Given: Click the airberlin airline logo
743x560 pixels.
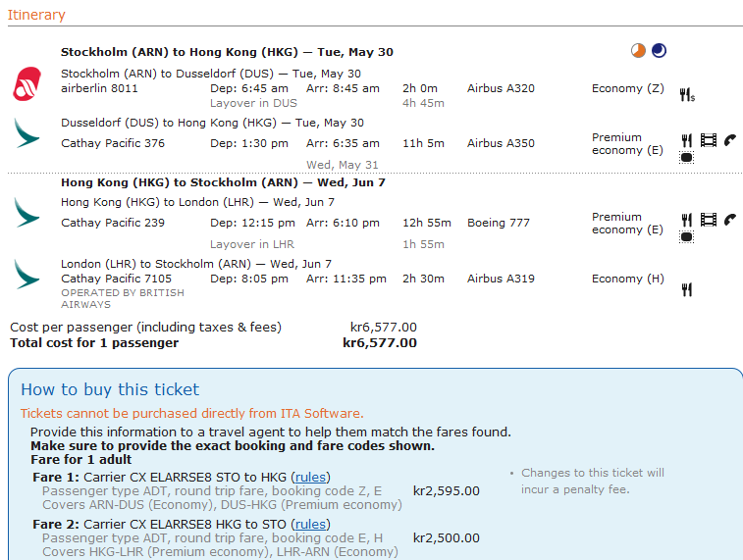Looking at the screenshot, I should [x=27, y=83].
